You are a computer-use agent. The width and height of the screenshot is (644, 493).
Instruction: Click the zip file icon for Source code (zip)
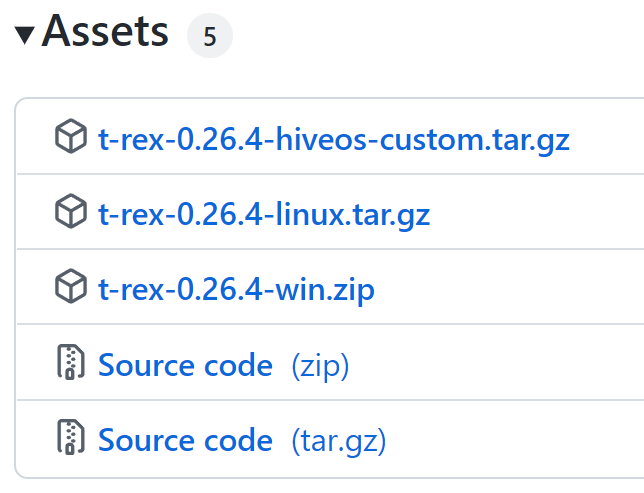70,364
